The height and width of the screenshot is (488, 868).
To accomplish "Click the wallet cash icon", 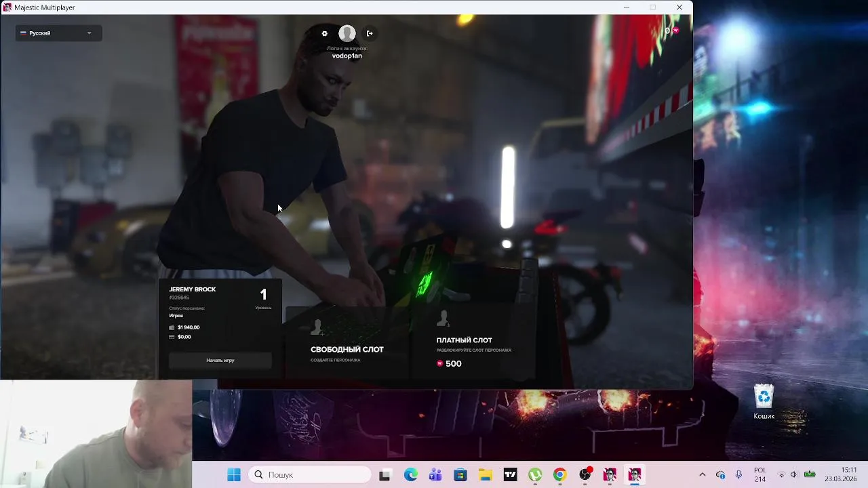I will pos(172,327).
